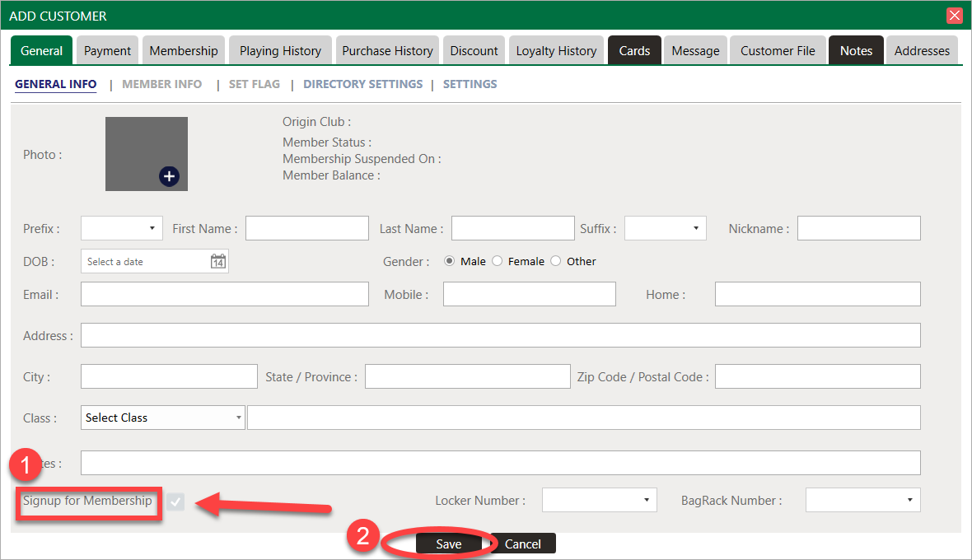
Task: Switch to the General tab
Action: [41, 51]
